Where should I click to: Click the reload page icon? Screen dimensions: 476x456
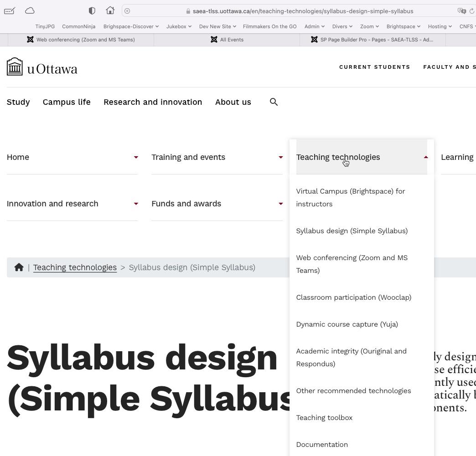(x=472, y=11)
